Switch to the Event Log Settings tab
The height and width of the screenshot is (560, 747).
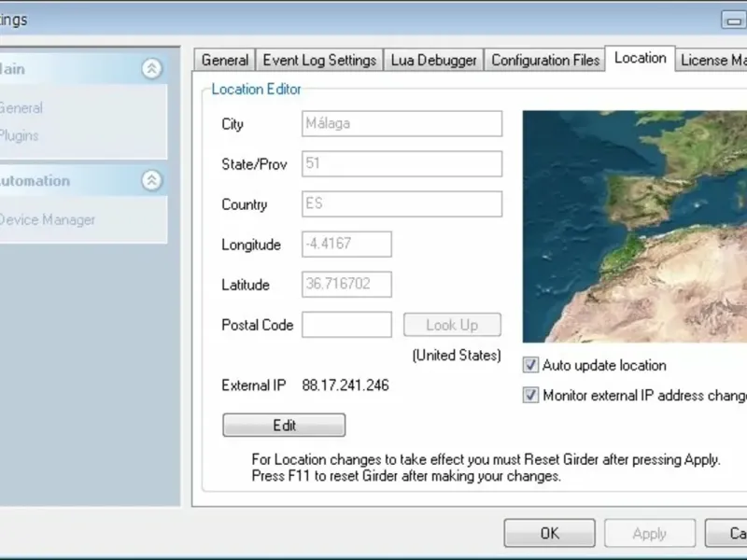[319, 61]
